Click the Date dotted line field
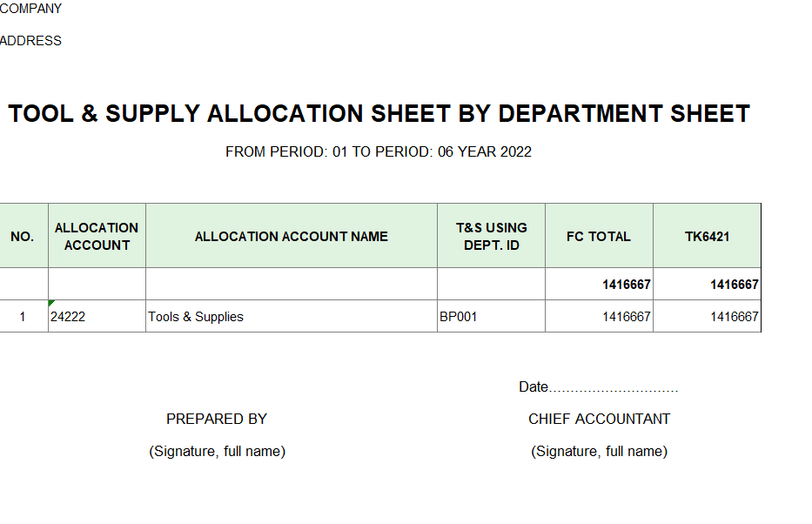 (x=613, y=388)
